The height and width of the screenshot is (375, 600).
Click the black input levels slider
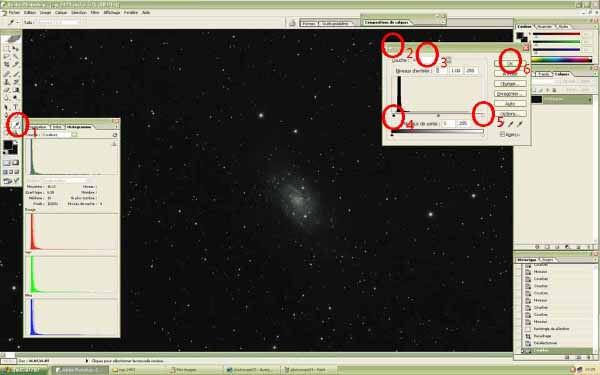pos(394,115)
